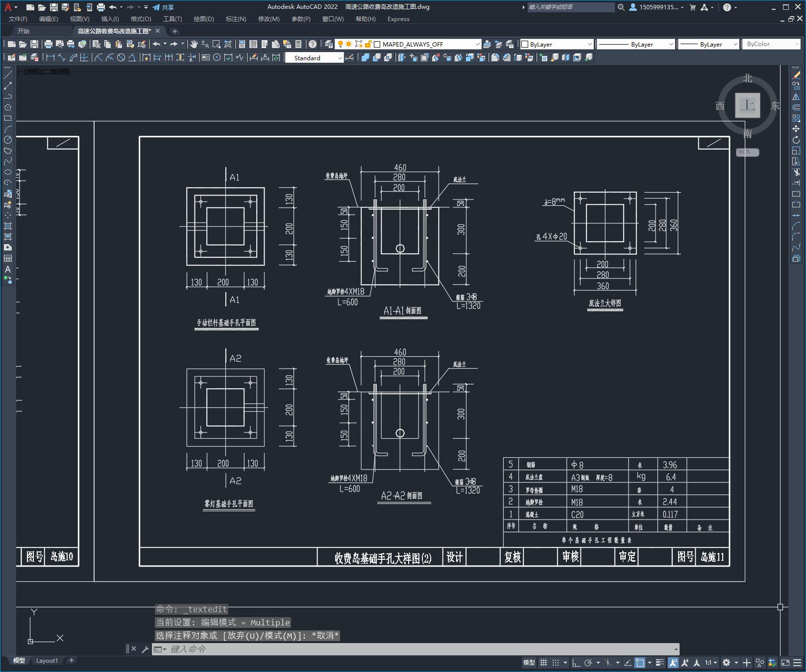The height and width of the screenshot is (672, 806).
Task: Click the viewport controls label [-][俯视][二维线框]
Action: coord(44,72)
